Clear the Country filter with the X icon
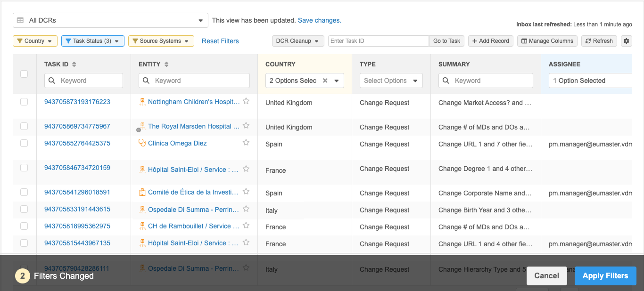Screen dimensions: 644x291 click(x=325, y=81)
